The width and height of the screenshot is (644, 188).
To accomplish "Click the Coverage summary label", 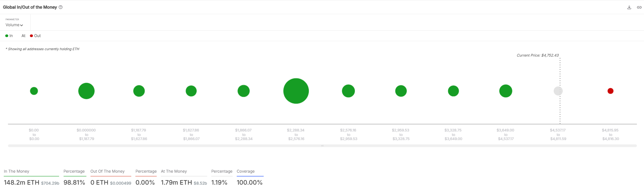I will pos(246,172).
